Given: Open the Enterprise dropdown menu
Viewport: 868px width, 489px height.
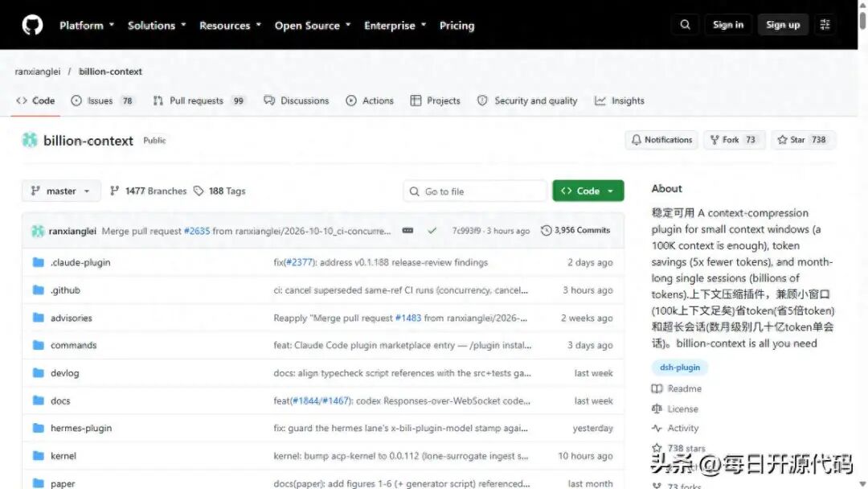Looking at the screenshot, I should 395,26.
